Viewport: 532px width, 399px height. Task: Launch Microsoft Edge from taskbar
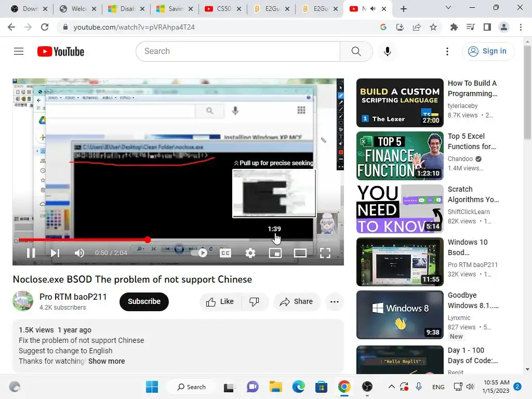[x=299, y=387]
